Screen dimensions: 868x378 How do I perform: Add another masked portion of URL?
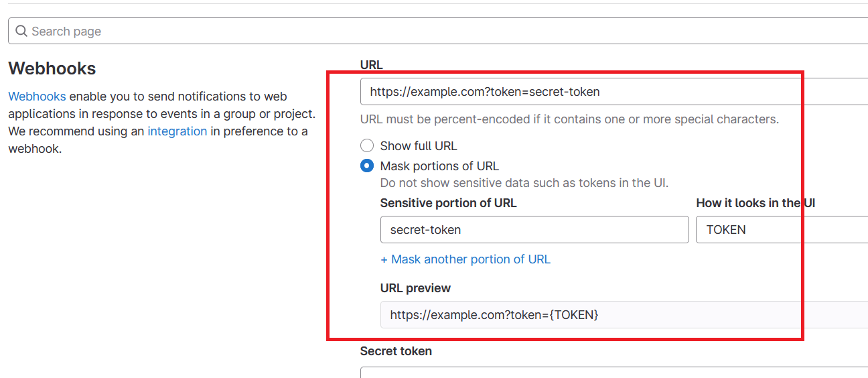point(465,259)
